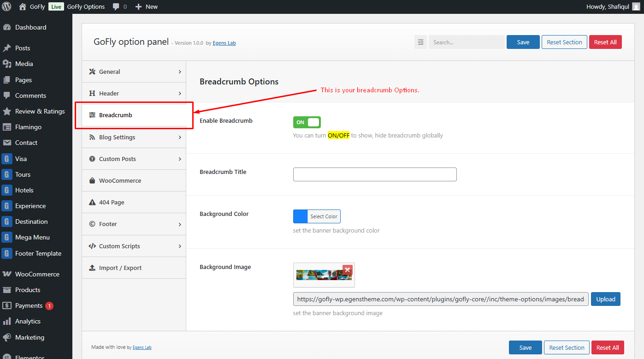Image resolution: width=644 pixels, height=359 pixels.
Task: Click the Upload button for background image
Action: pos(606,299)
